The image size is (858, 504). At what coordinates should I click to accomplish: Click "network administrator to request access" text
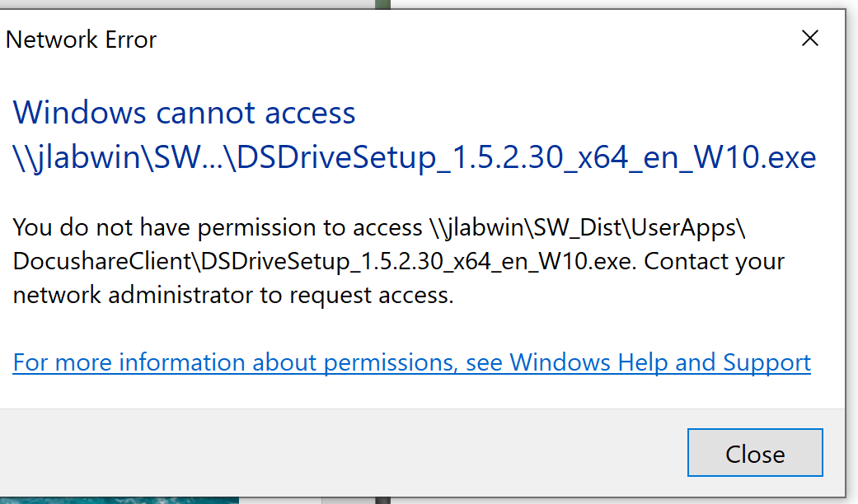233,295
